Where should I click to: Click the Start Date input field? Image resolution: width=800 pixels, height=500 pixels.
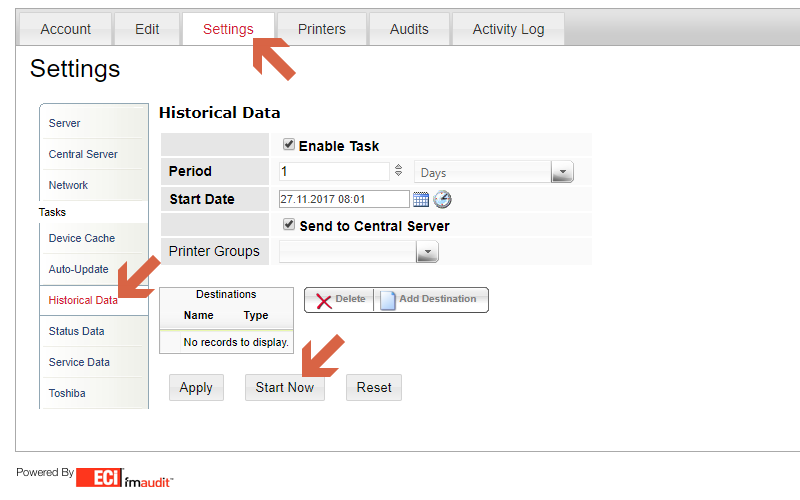(x=344, y=199)
